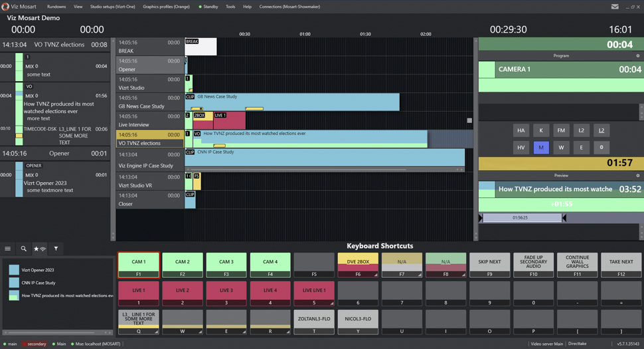The height and width of the screenshot is (349, 644).
Task: Open the hamburger menu in the media panel
Action: pos(8,249)
